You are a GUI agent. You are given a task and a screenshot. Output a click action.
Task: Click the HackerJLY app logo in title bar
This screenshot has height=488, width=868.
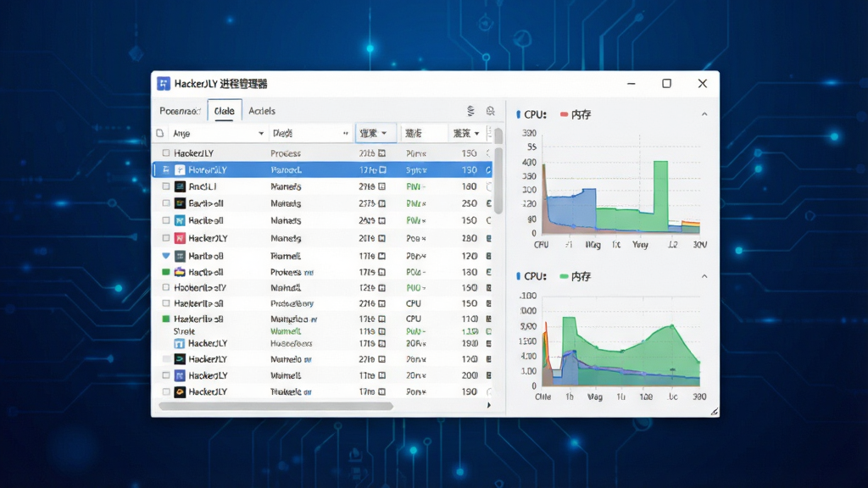click(x=164, y=84)
